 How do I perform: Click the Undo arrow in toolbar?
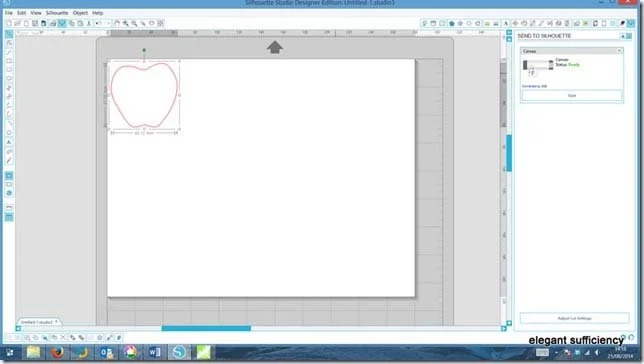99,23
